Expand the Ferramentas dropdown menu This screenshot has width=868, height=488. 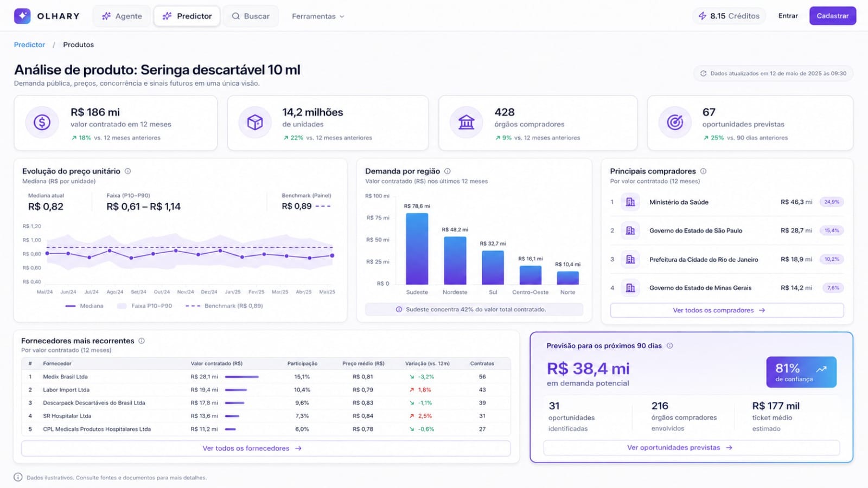(x=318, y=16)
